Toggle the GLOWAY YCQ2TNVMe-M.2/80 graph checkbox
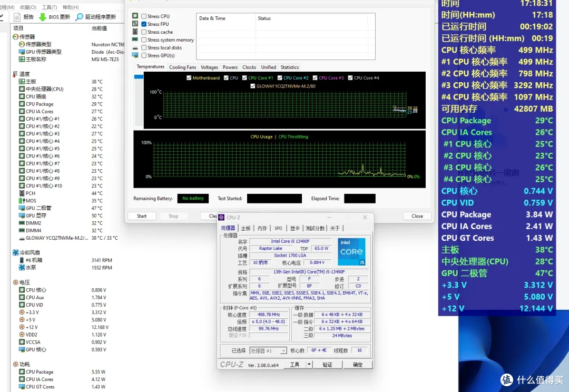Screen dimensions: 569x392 252,86
